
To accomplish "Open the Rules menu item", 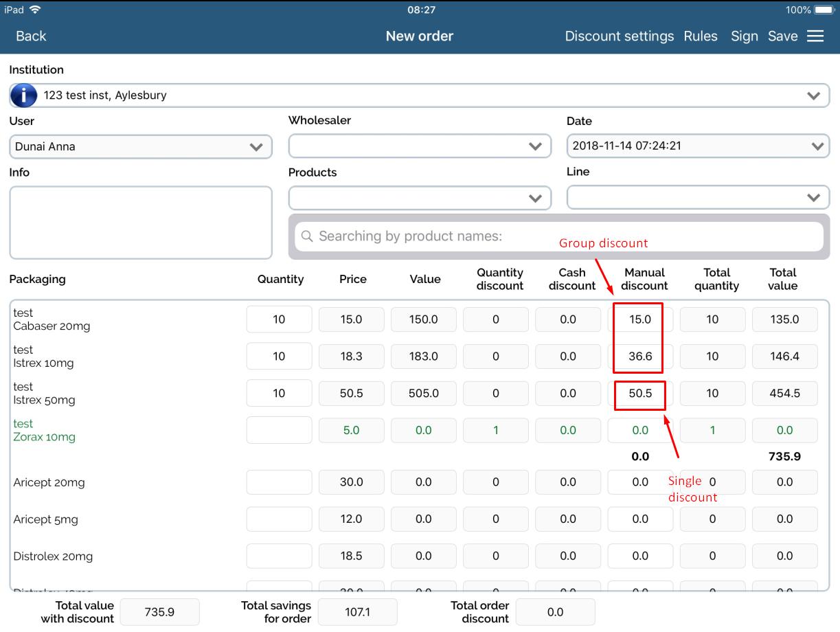I will point(701,36).
